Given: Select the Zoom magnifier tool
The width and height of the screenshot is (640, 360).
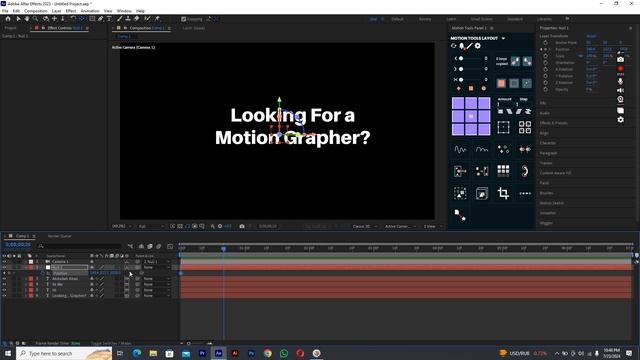Looking at the screenshot, I should [36, 19].
